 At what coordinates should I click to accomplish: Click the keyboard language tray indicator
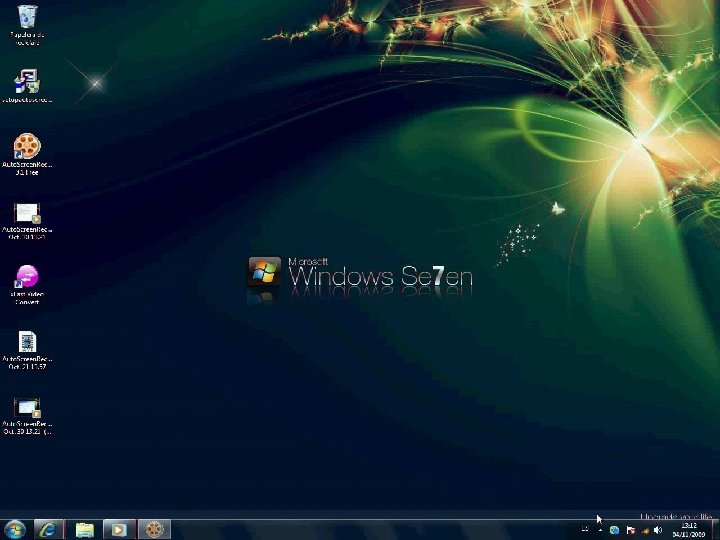[585, 529]
